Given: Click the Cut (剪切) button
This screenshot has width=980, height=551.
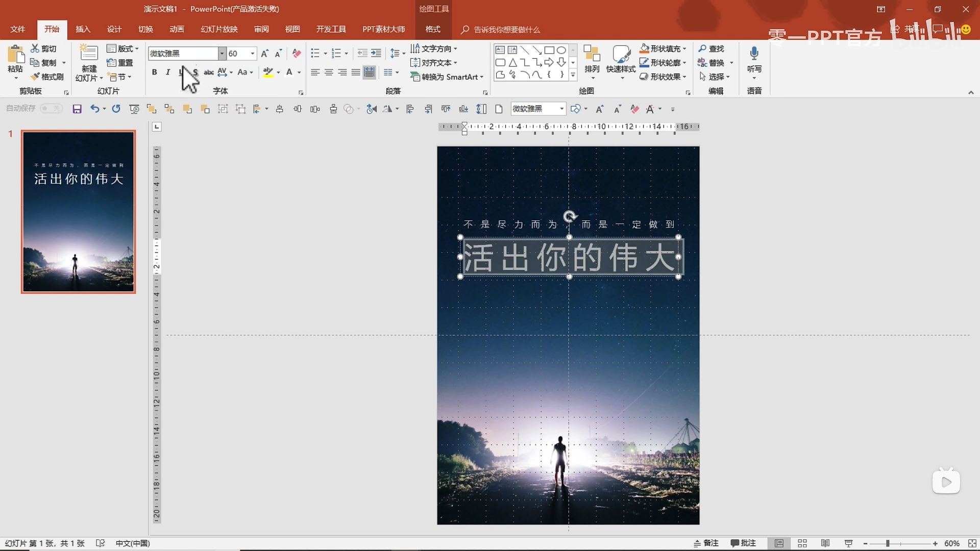Looking at the screenshot, I should tap(44, 48).
